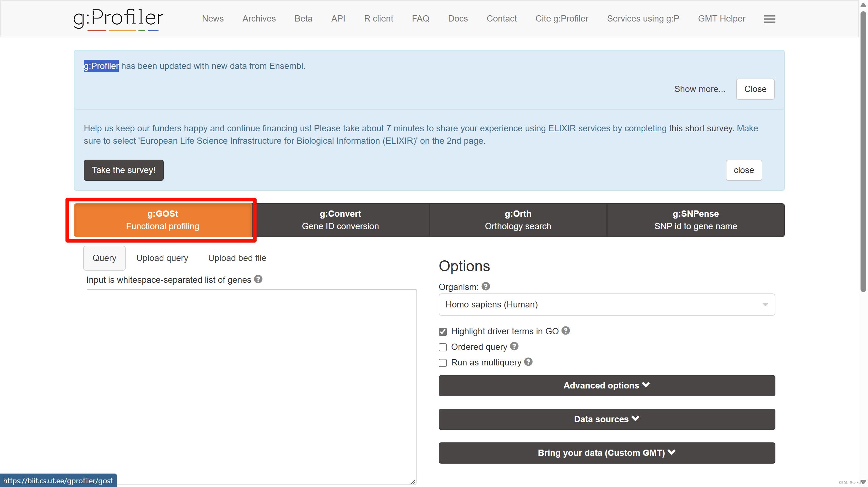Click resize handle of gene textarea
The height and width of the screenshot is (487, 868).
click(413, 482)
